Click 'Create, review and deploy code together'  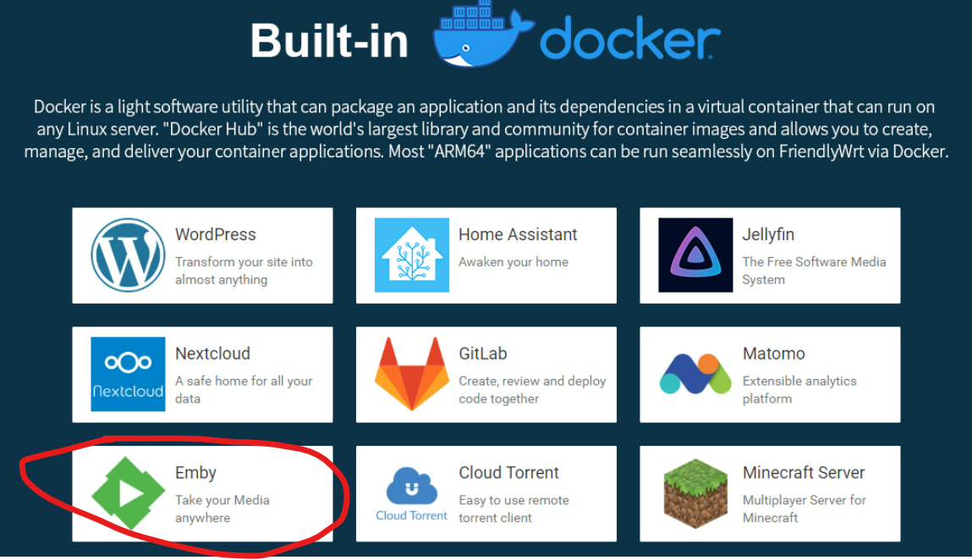pos(532,389)
